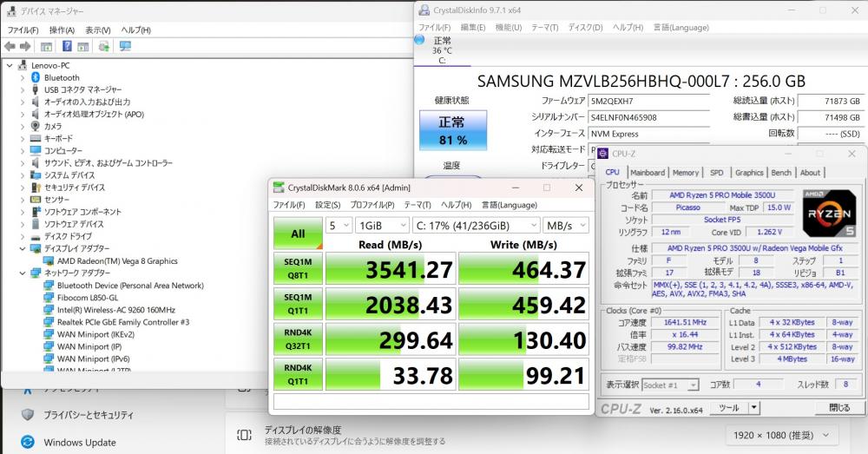The image size is (868, 454).
Task: Expand the システム デバイス category
Action: pyautogui.click(x=23, y=175)
